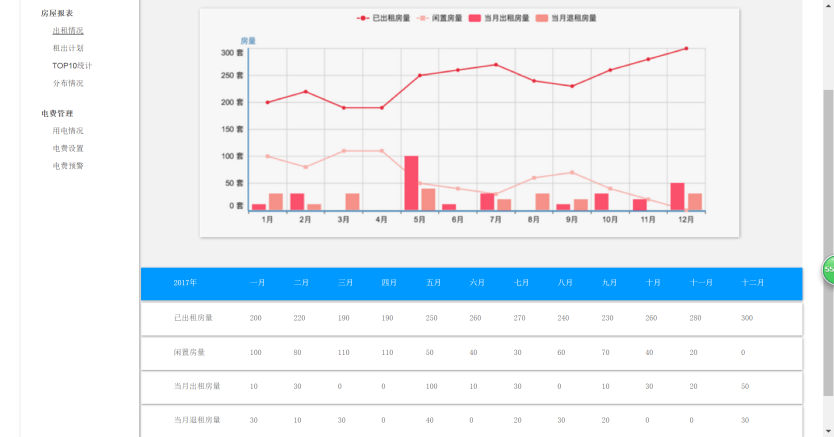The height and width of the screenshot is (437, 834).
Task: Click the 十二月 column header
Action: tap(753, 283)
